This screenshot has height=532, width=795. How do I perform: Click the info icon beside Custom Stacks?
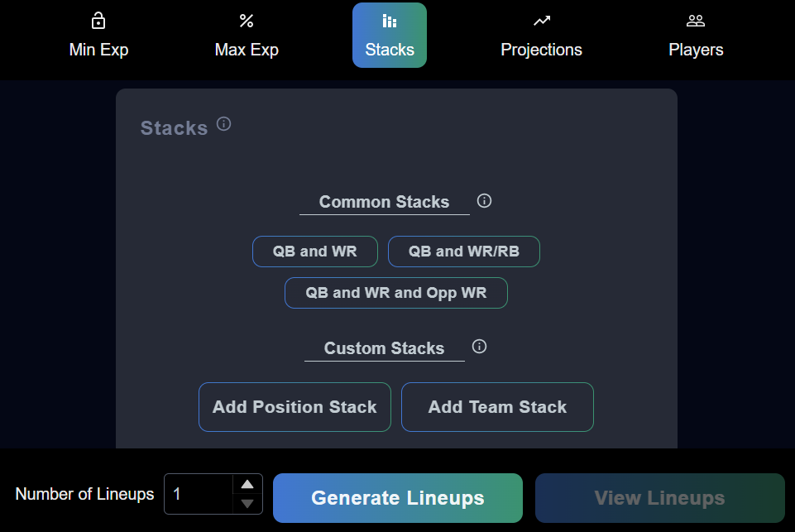[479, 347]
